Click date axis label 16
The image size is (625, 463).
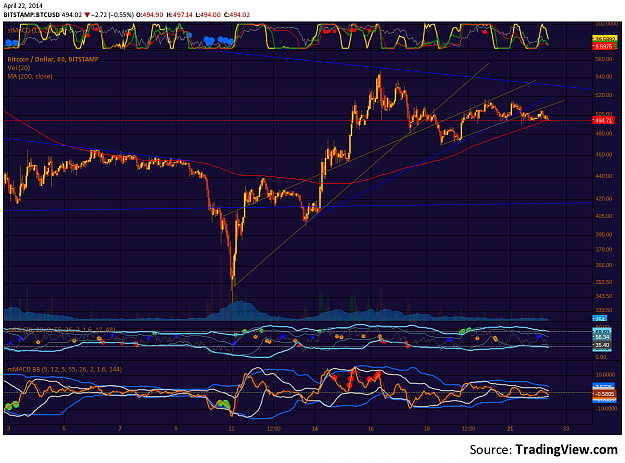click(x=371, y=429)
